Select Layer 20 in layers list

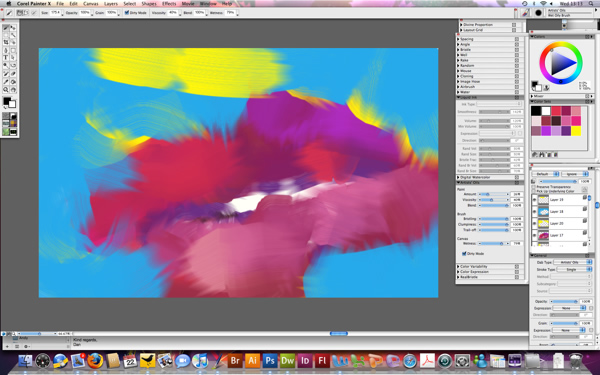[560, 223]
